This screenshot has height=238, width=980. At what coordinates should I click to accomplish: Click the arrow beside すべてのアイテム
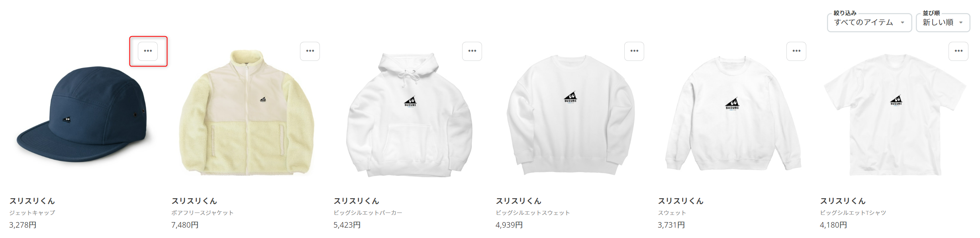902,23
